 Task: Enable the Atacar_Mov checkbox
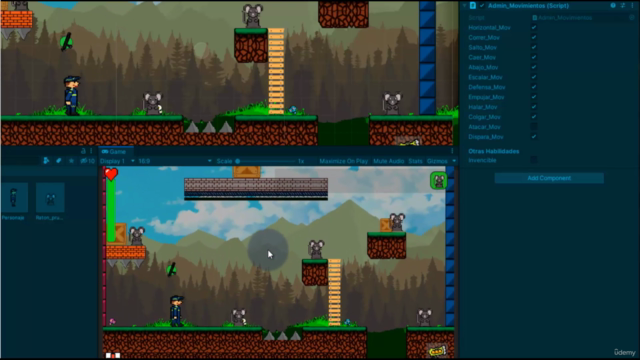point(534,127)
